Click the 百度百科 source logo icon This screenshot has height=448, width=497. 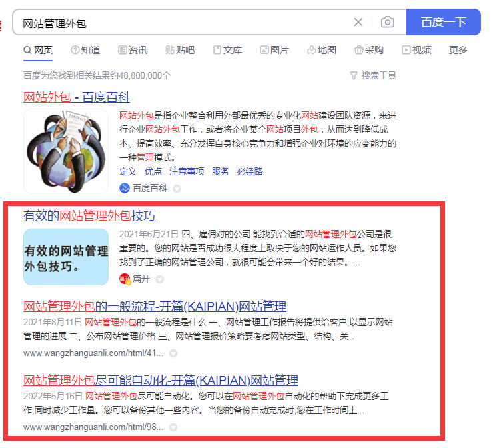(124, 188)
